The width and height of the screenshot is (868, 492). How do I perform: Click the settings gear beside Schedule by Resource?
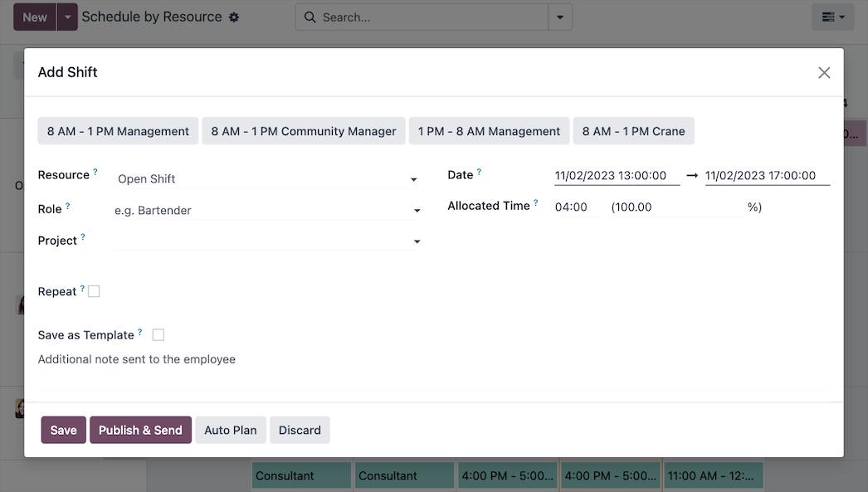234,17
